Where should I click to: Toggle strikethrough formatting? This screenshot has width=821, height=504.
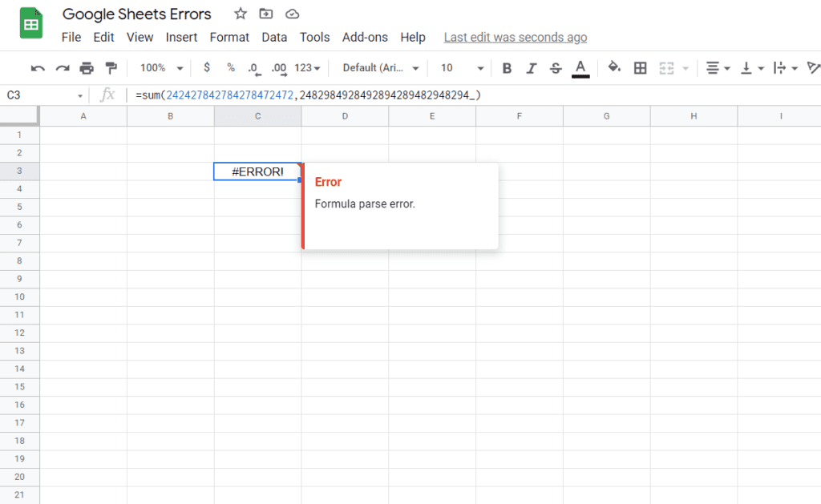coord(556,68)
